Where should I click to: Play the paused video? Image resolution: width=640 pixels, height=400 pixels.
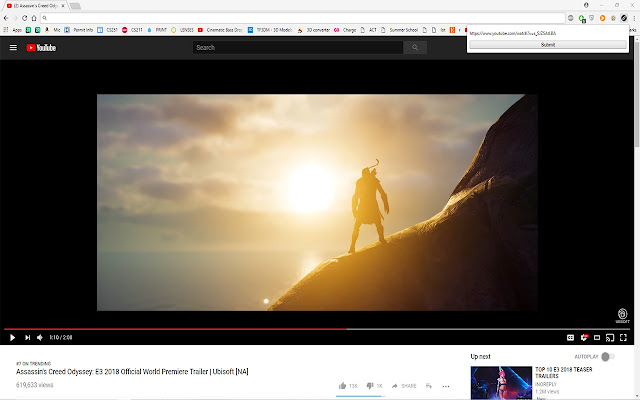click(x=12, y=338)
